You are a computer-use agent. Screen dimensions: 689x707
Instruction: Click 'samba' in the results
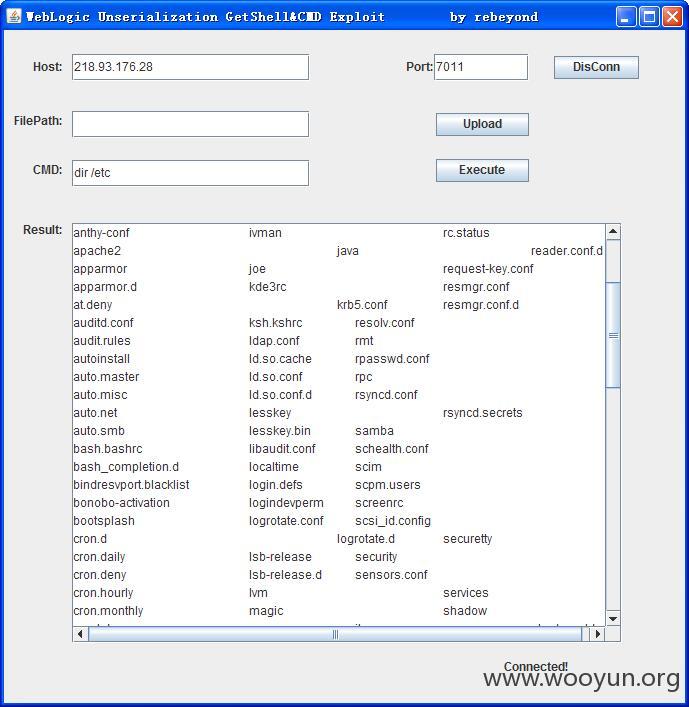[x=374, y=431]
